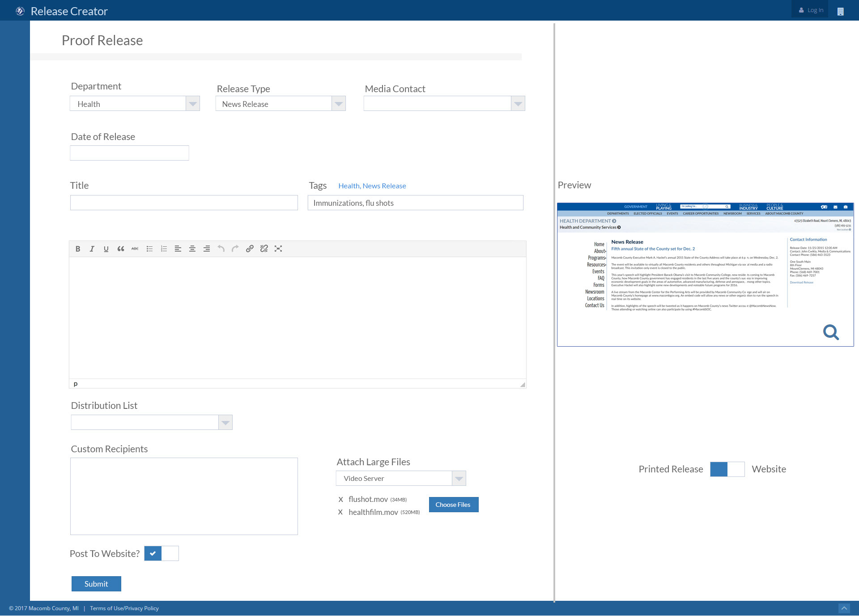Click the magnifier icon in preview
Screen dimensions: 859x616
831,332
